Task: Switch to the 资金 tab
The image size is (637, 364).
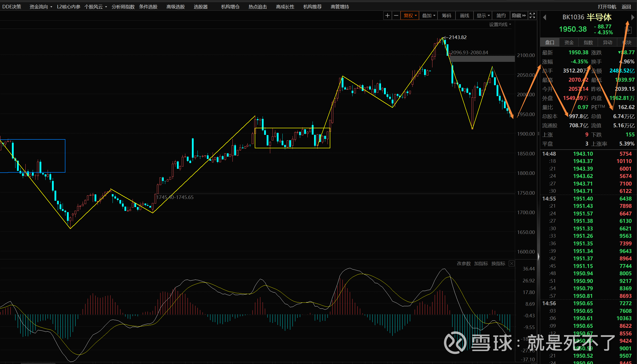Action: (x=569, y=43)
